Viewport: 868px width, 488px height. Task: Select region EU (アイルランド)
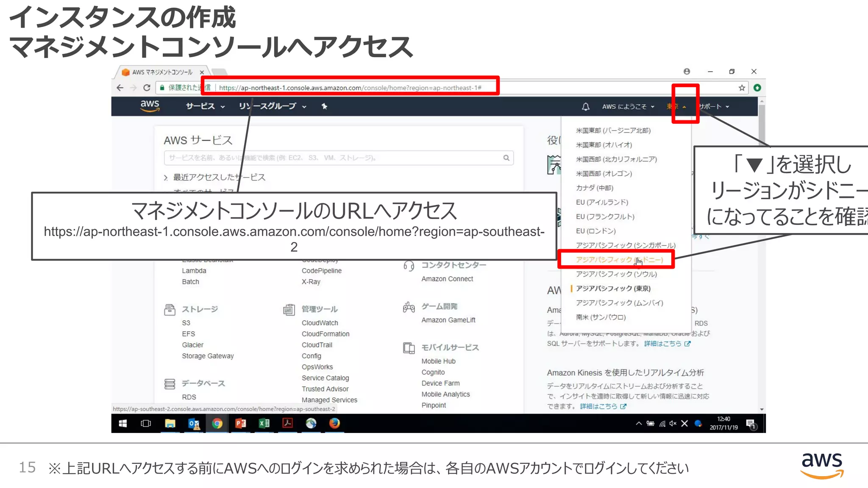(602, 202)
